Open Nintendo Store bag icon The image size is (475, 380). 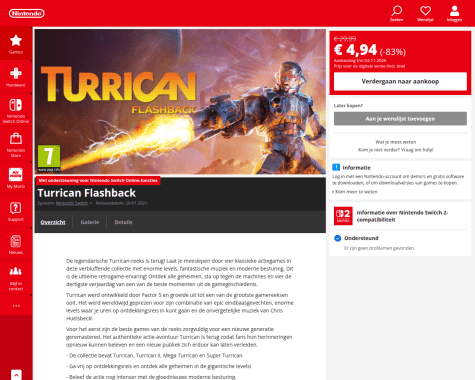(16, 145)
